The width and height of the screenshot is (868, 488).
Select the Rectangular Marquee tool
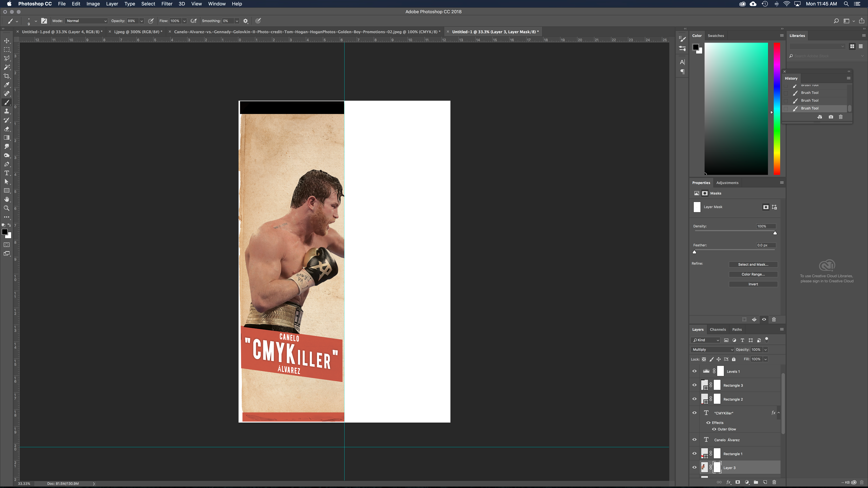click(x=7, y=49)
